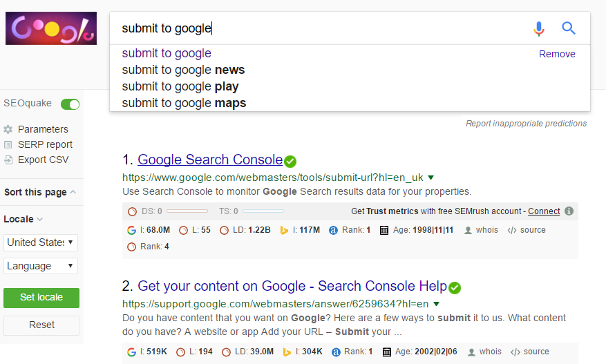Click the voice search microphone icon
This screenshot has width=606, height=364.
click(539, 28)
